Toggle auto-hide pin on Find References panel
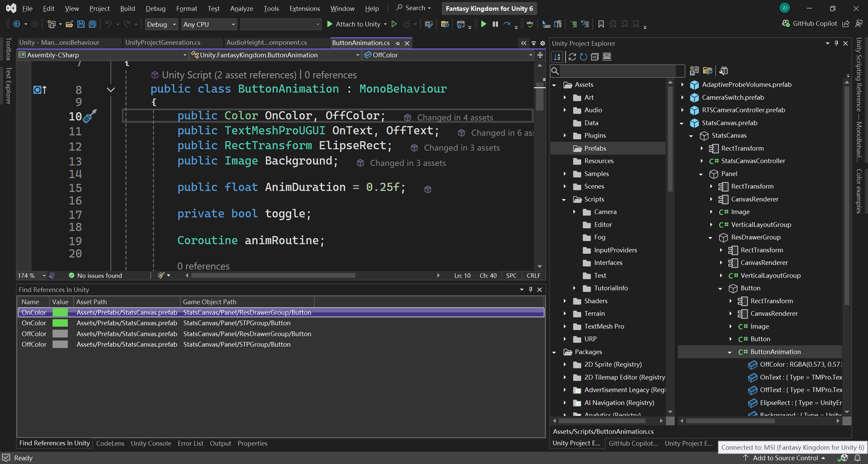This screenshot has width=868, height=464. pos(531,290)
